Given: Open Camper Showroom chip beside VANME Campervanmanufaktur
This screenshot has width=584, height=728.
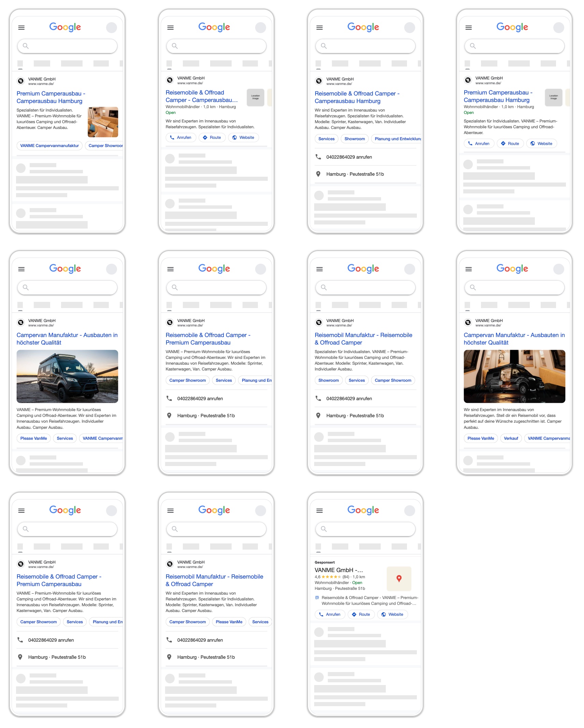Looking at the screenshot, I should [105, 146].
